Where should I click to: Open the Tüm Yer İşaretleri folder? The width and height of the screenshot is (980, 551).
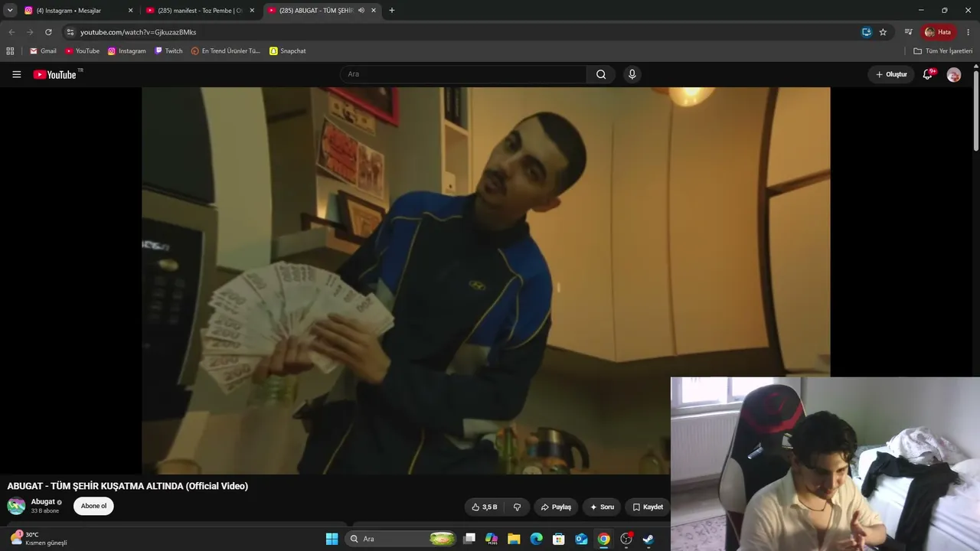coord(942,51)
